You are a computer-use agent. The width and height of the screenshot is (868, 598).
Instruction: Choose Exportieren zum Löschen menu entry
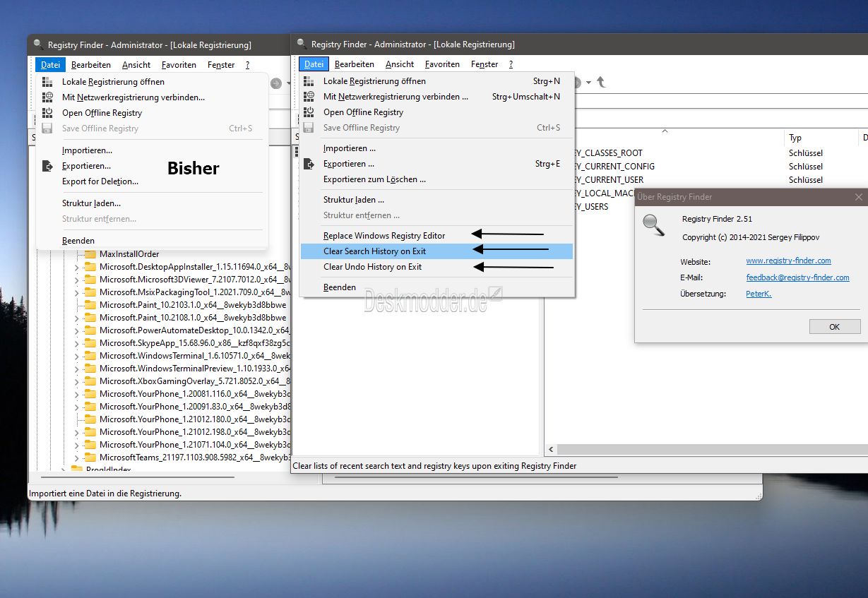coord(374,179)
